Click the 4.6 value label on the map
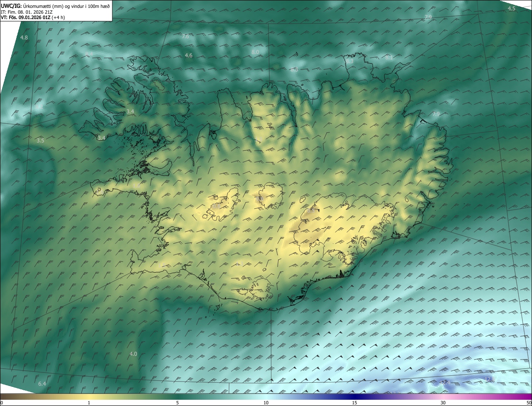Viewport: 532px width, 406px height. click(189, 56)
